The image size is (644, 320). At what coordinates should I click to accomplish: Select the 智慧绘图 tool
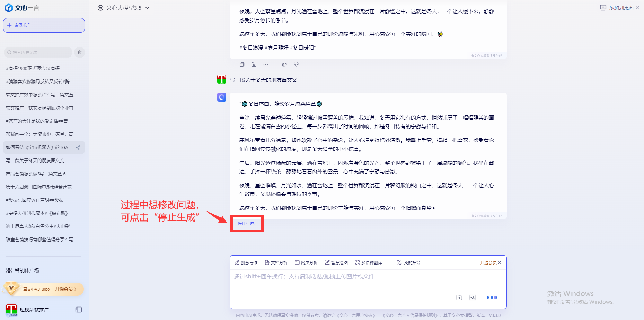(x=336, y=262)
